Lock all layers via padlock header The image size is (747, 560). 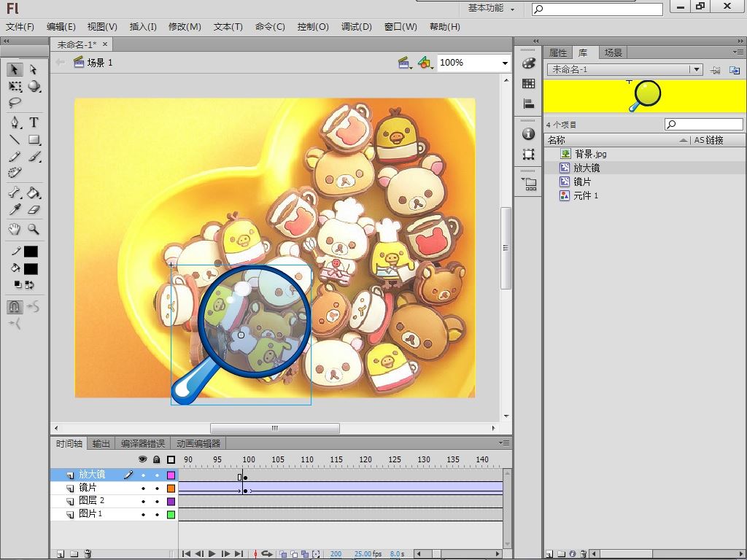(x=157, y=459)
